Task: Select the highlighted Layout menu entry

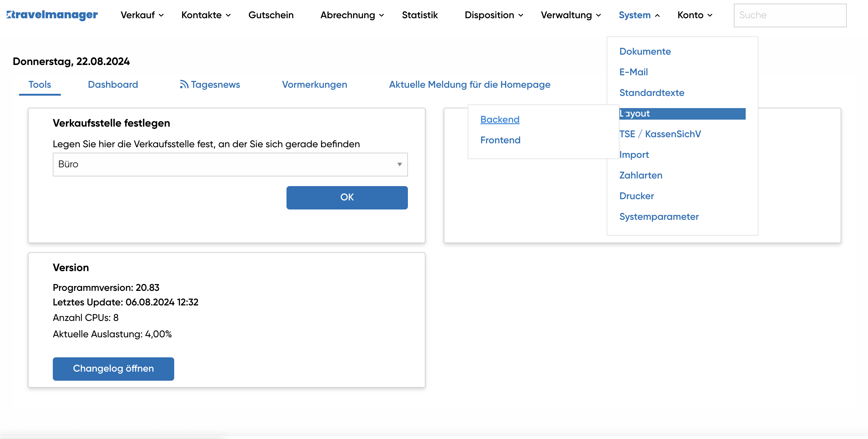Action: click(682, 114)
